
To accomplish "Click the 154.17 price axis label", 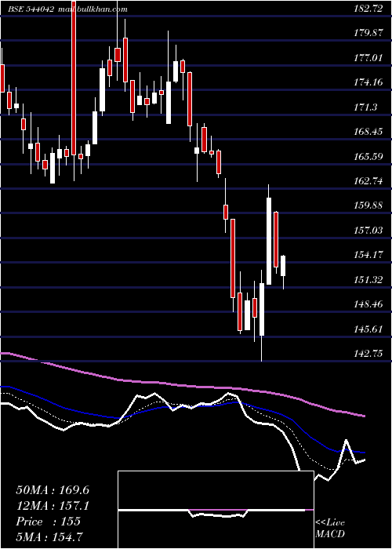I will [x=368, y=255].
